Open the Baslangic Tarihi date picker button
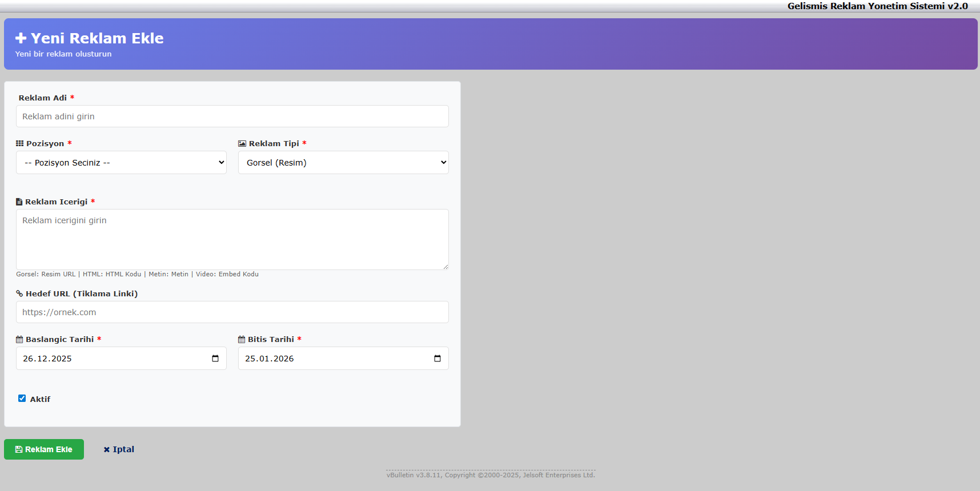The image size is (980, 491). click(x=215, y=359)
